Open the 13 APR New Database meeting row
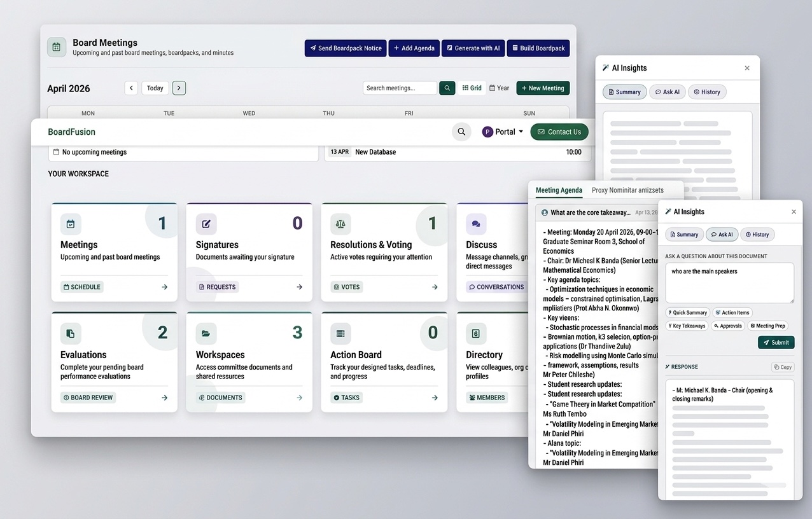Image resolution: width=812 pixels, height=519 pixels. click(x=458, y=153)
